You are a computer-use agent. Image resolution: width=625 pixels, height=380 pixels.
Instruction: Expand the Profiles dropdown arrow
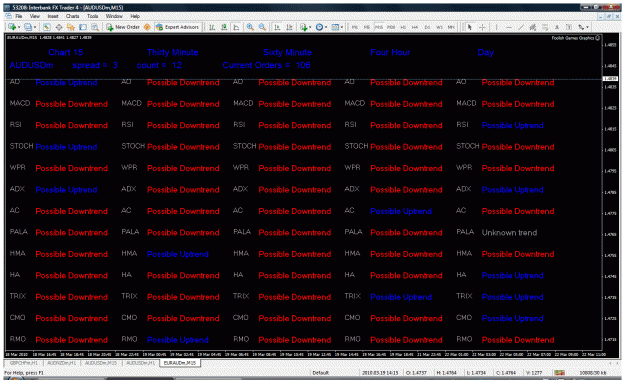pos(35,27)
